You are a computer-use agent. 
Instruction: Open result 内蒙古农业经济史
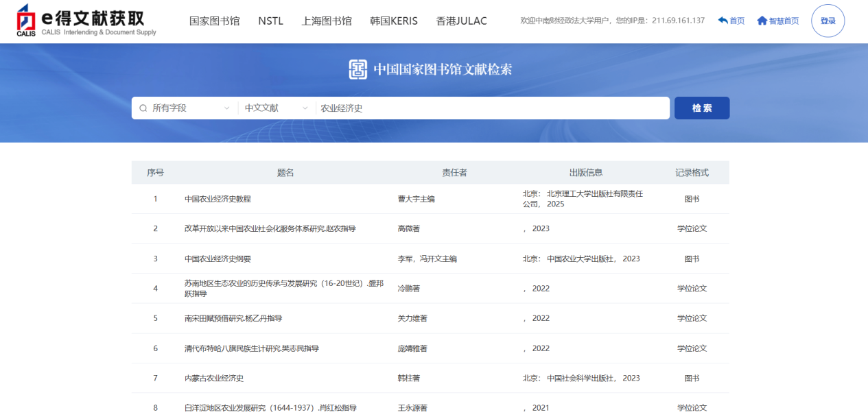pyautogui.click(x=214, y=378)
